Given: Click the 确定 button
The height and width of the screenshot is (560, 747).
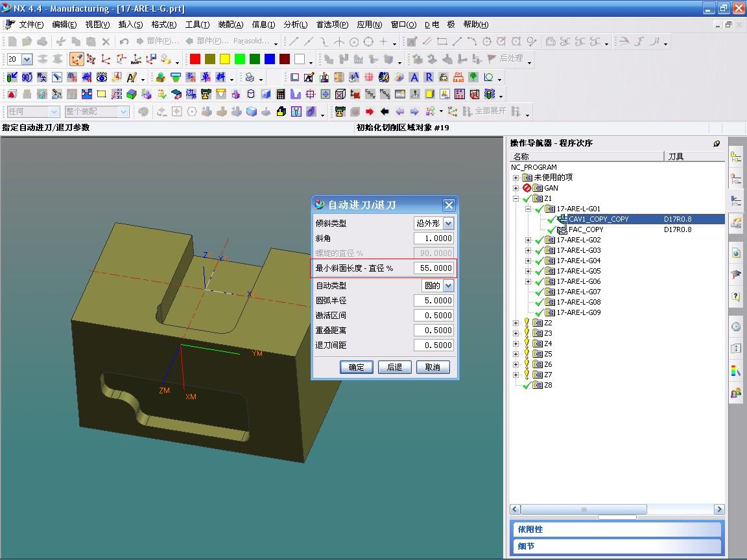Looking at the screenshot, I should [x=357, y=367].
